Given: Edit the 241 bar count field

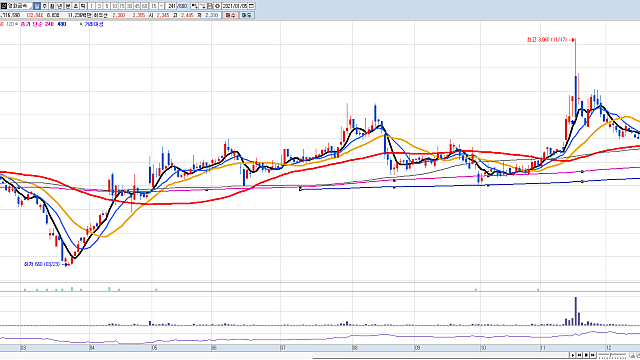Looking at the screenshot, I should pos(171,6).
